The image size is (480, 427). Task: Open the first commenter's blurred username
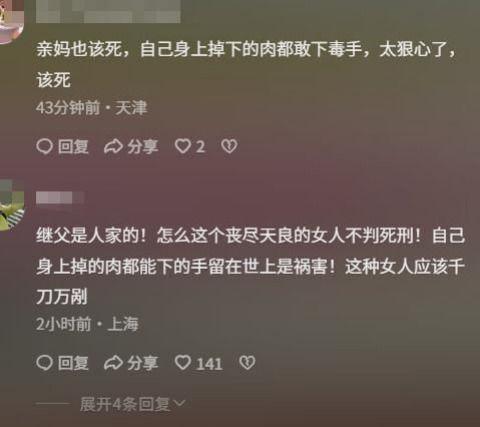(x=108, y=12)
